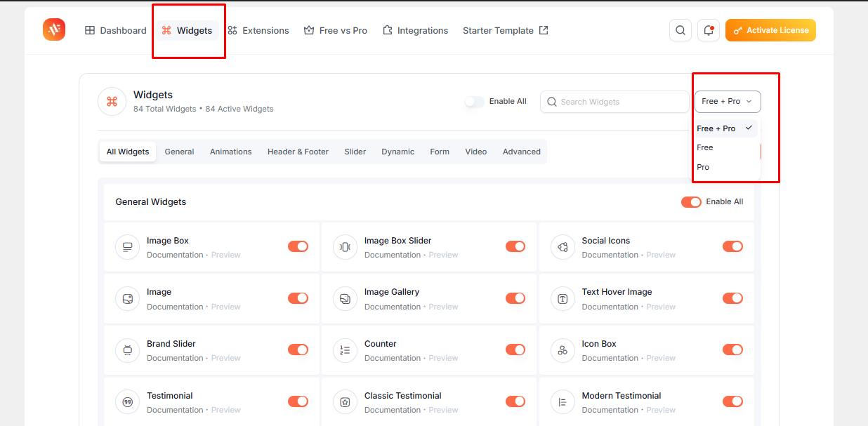
Task: Click the Counter widget icon
Action: [x=345, y=350]
